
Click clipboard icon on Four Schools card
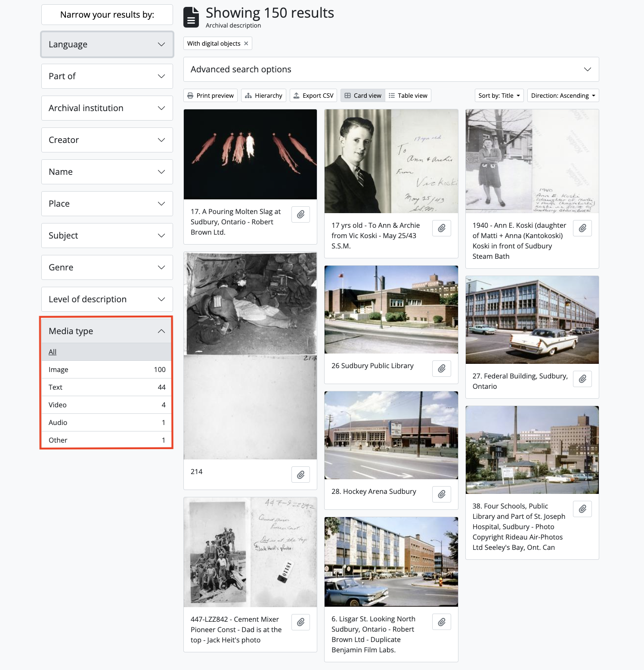pos(582,509)
